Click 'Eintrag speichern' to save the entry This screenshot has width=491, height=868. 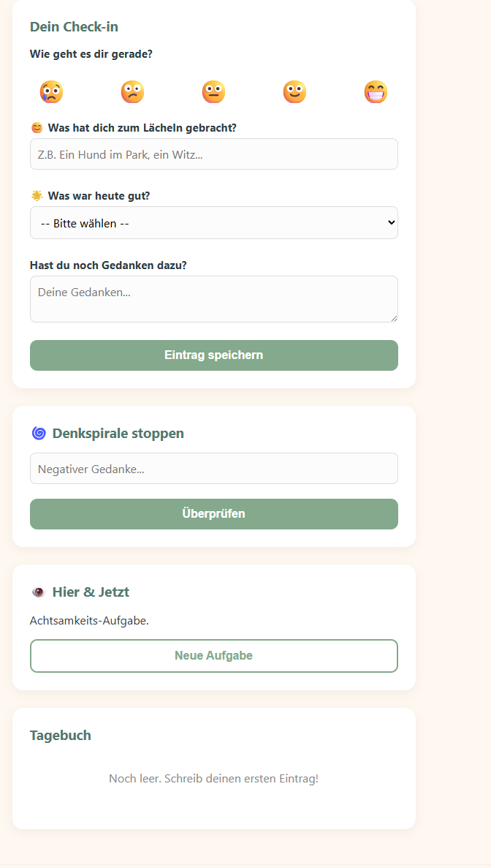pyautogui.click(x=213, y=355)
